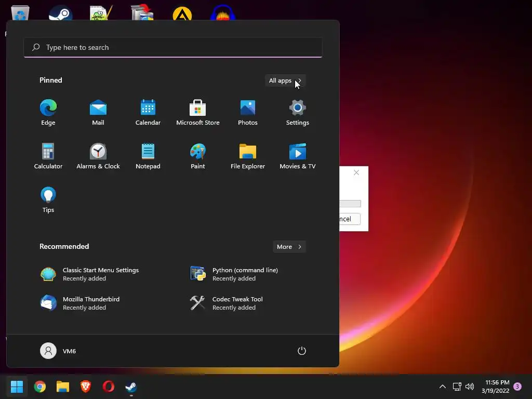Open Notepad from pinned apps

click(x=148, y=156)
